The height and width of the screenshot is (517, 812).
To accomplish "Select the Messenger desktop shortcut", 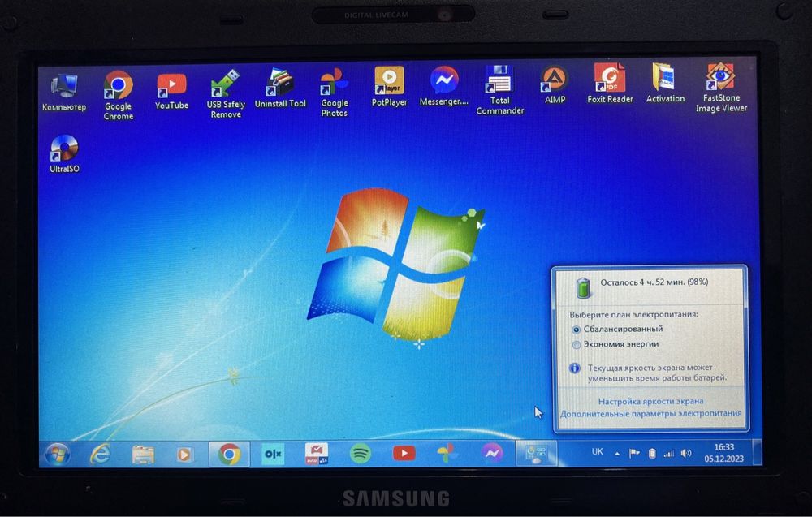I will (444, 86).
